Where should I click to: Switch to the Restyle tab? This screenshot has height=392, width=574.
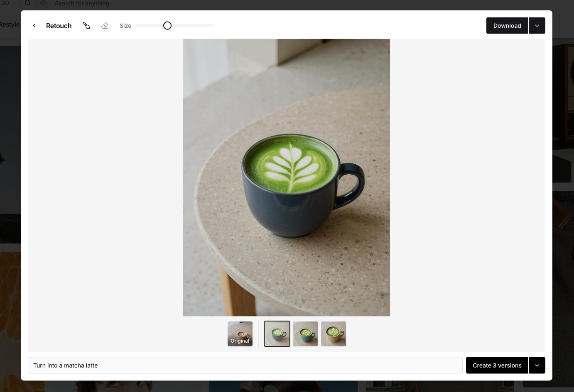pos(10,24)
